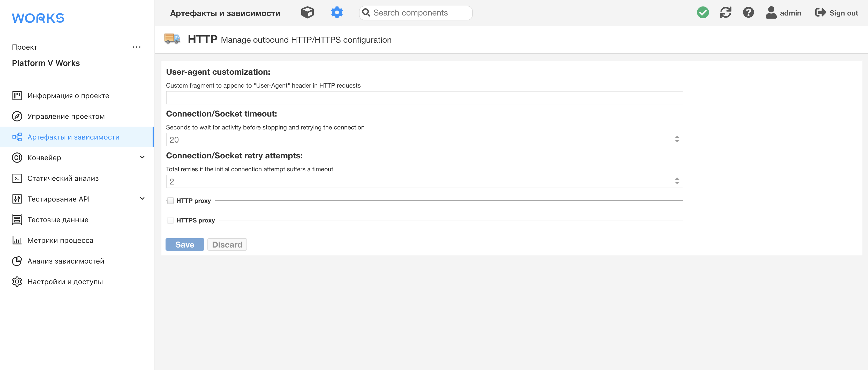Enable the HTTP proxy checkbox
This screenshot has height=370, width=868.
(170, 200)
